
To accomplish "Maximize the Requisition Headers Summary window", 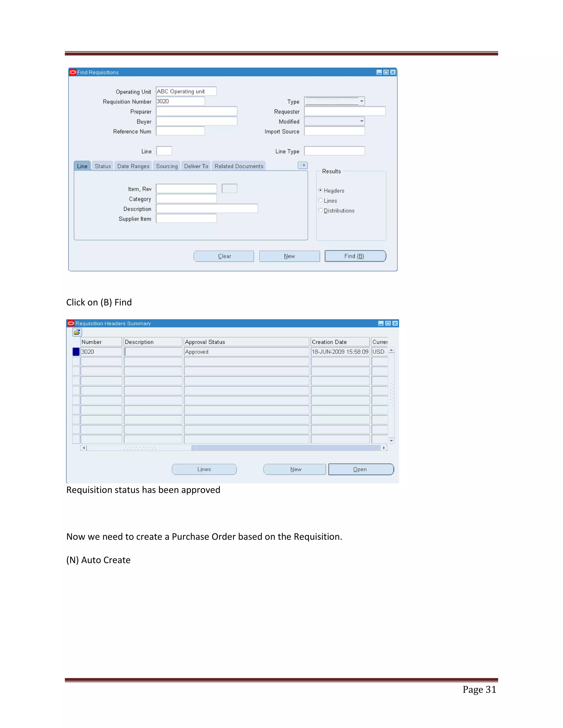I will pyautogui.click(x=388, y=323).
